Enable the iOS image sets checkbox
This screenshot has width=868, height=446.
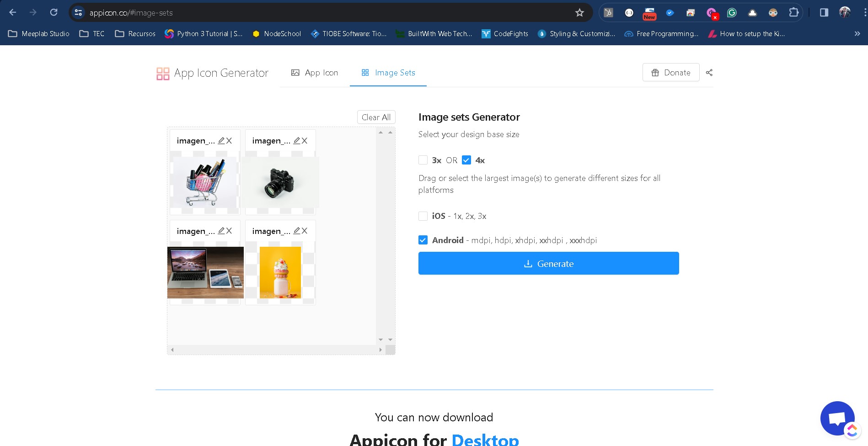423,216
